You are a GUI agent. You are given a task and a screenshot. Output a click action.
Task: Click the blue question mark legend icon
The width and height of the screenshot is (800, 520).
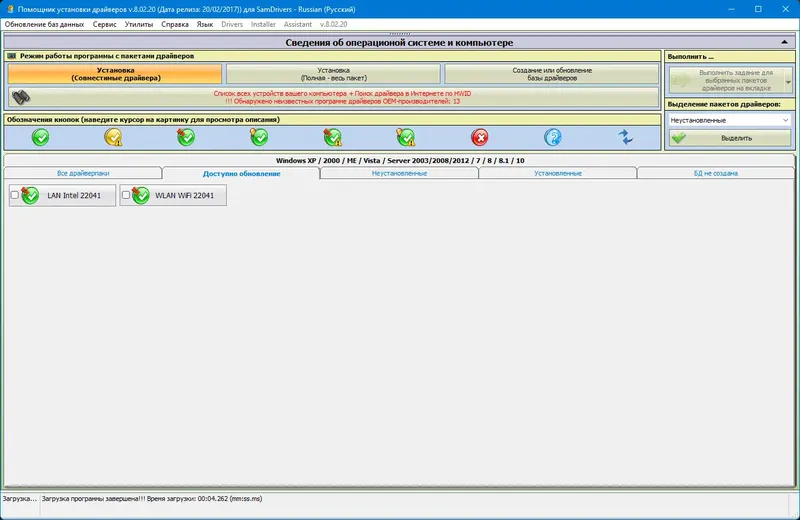(553, 137)
